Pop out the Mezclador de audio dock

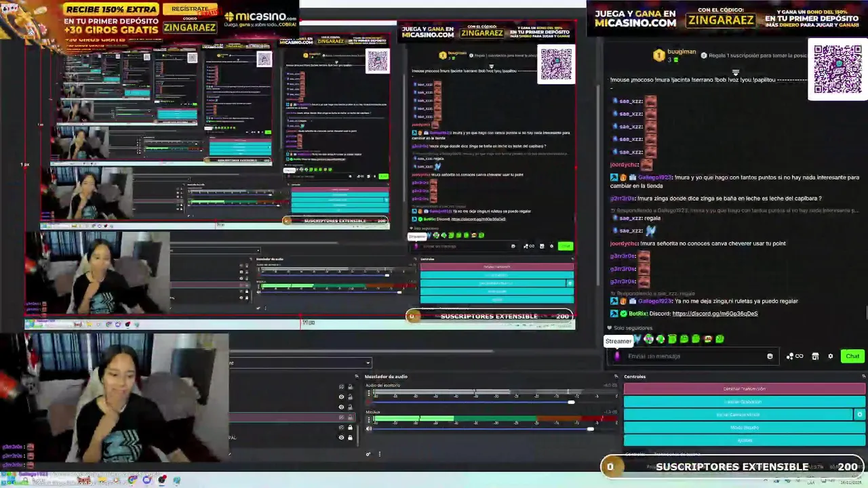[616, 376]
